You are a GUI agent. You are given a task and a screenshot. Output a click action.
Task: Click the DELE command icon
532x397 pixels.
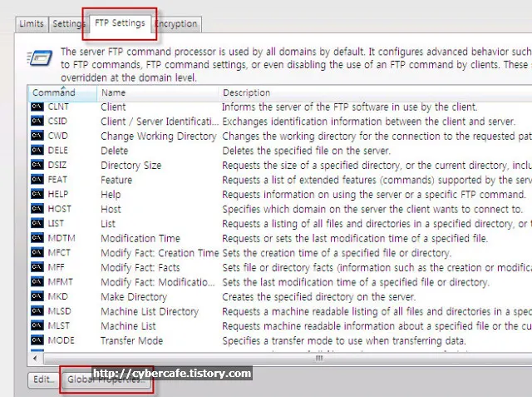(x=37, y=151)
